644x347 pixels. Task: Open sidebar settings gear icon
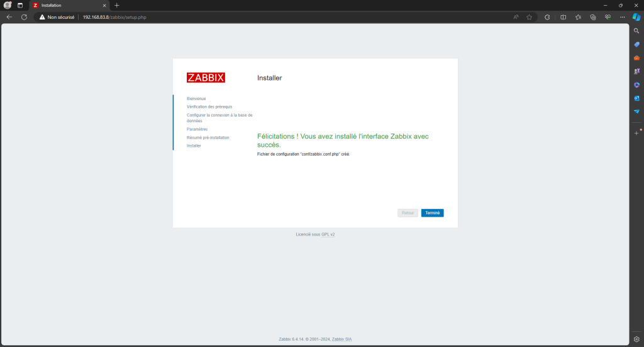tap(636, 339)
